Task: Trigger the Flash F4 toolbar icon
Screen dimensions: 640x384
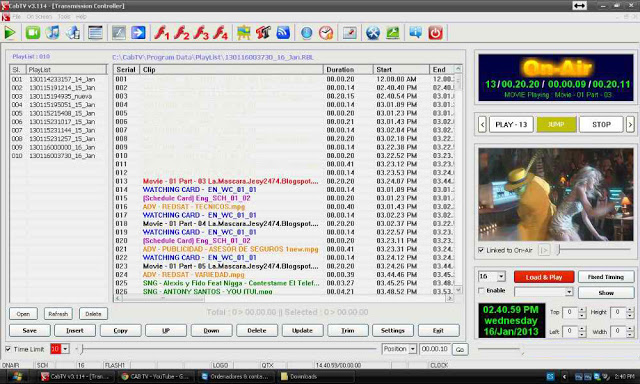Action: point(221,33)
